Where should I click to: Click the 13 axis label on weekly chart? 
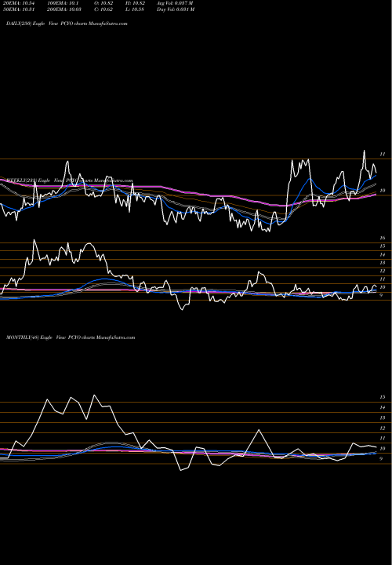point(383,263)
